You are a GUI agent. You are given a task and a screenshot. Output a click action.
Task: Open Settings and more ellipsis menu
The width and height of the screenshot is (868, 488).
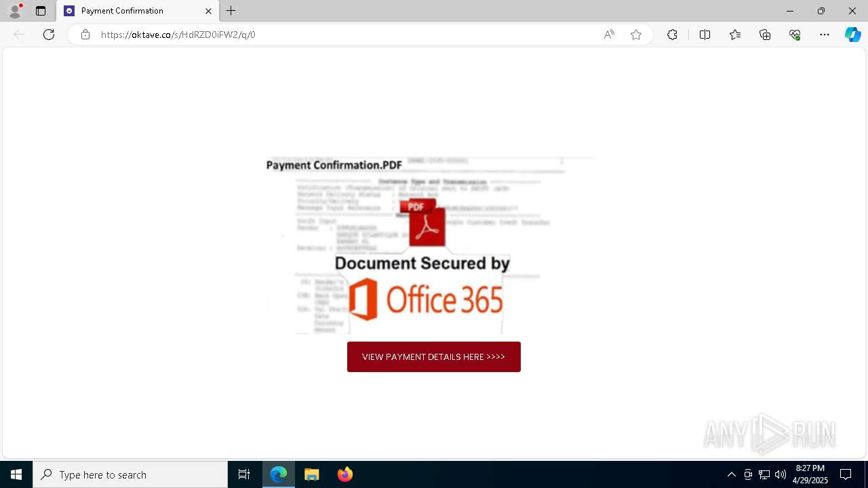coord(825,35)
